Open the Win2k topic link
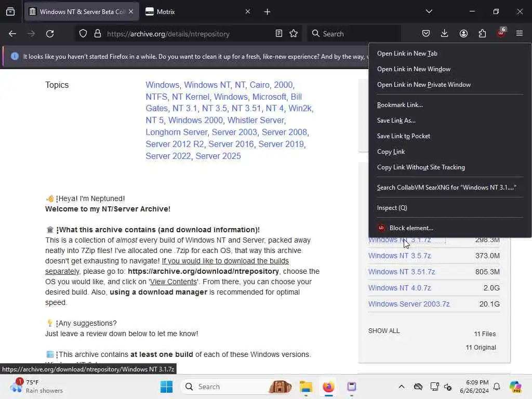532x399 pixels. 300,109
